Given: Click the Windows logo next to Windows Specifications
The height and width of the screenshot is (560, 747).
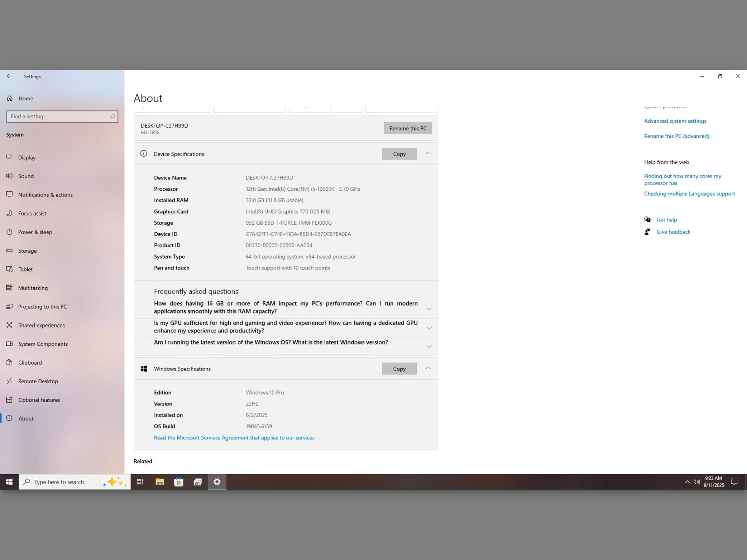Looking at the screenshot, I should [144, 369].
